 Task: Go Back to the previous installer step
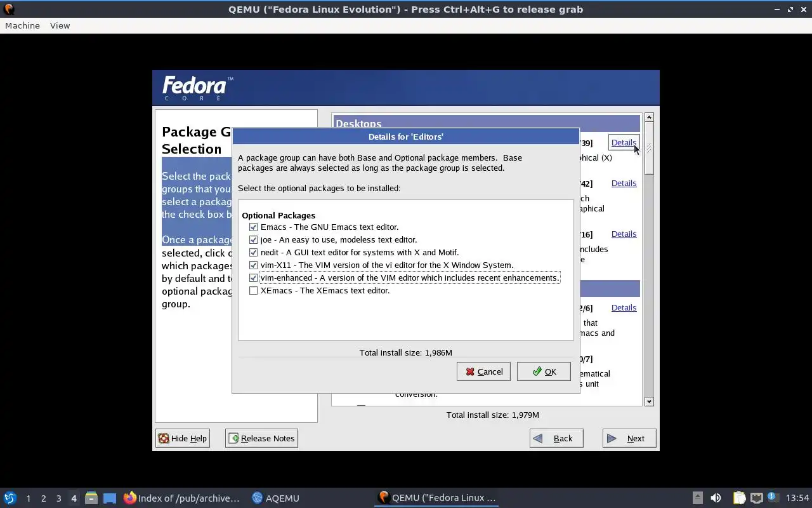tap(556, 438)
